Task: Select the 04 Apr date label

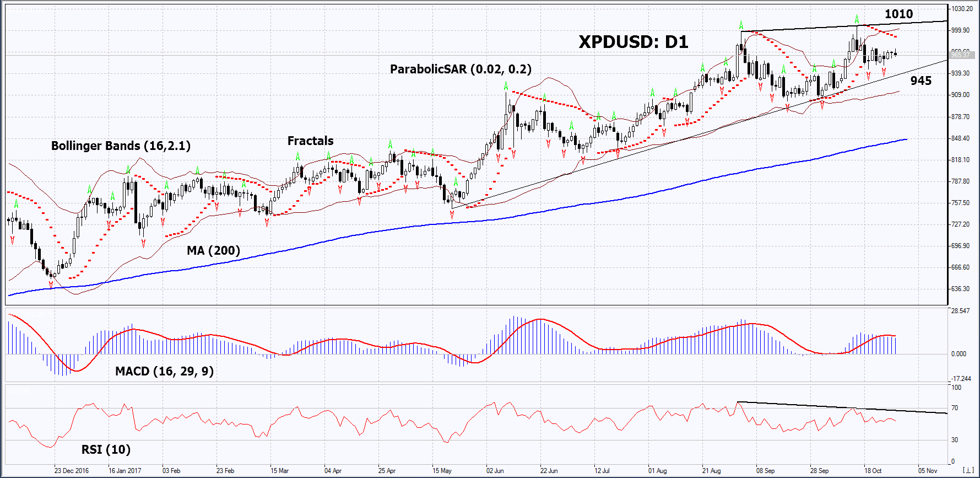Action: 333,471
